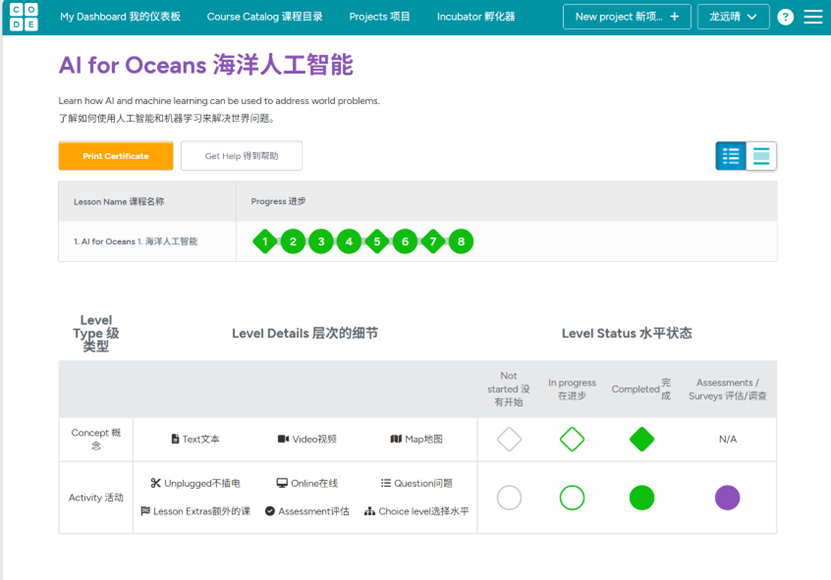Image resolution: width=831 pixels, height=580 pixels.
Task: Click the In progress 在进步 header
Action: click(572, 389)
